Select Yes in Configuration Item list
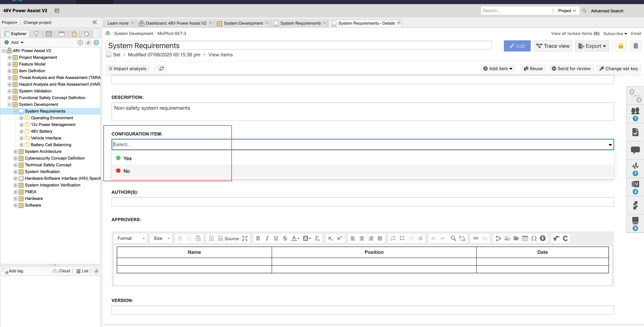This screenshot has width=644, height=327. (x=362, y=158)
